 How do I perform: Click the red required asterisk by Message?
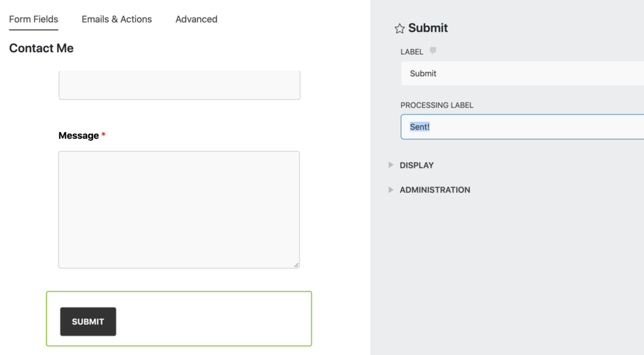[x=104, y=134]
